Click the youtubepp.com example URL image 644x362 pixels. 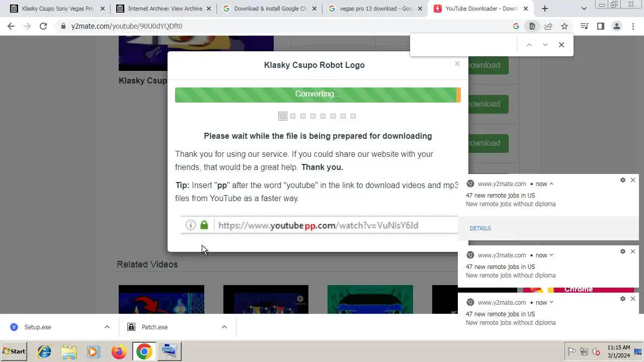pos(319,225)
